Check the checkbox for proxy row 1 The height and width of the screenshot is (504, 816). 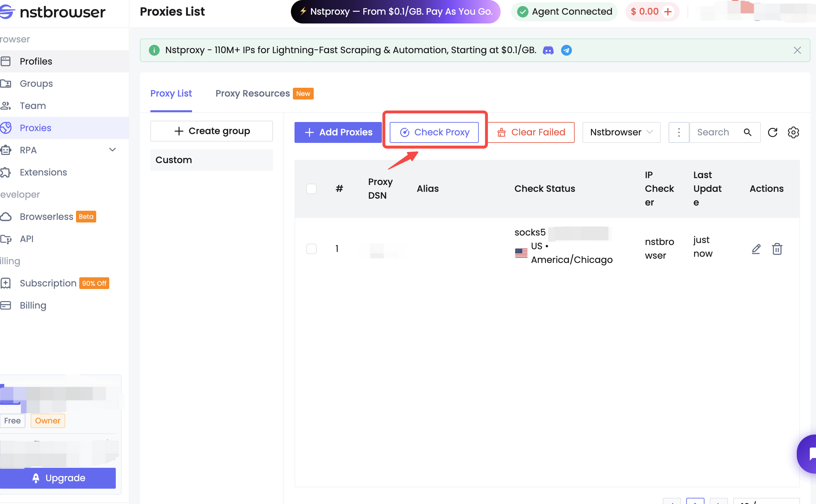(311, 249)
